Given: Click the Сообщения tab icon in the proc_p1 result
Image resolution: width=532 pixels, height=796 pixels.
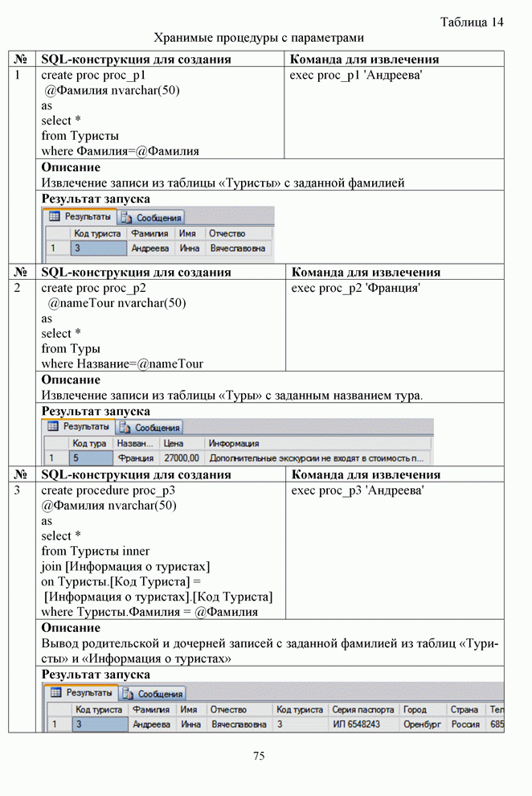Looking at the screenshot, I should [x=127, y=217].
